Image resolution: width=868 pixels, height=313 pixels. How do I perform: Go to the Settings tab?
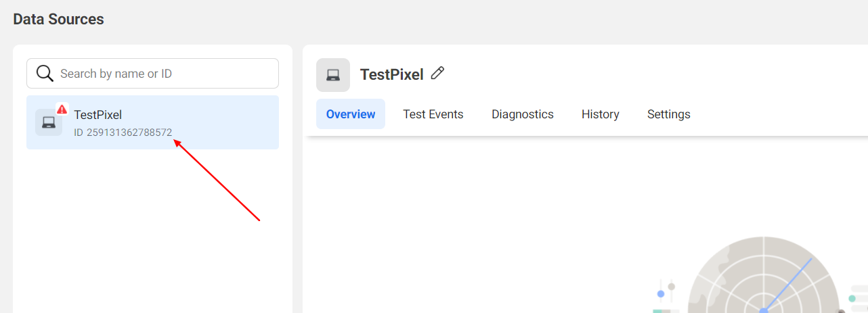669,114
